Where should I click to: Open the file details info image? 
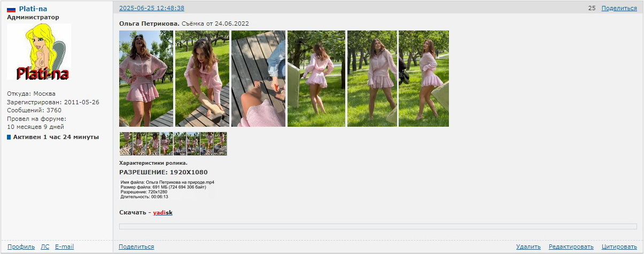(x=167, y=189)
